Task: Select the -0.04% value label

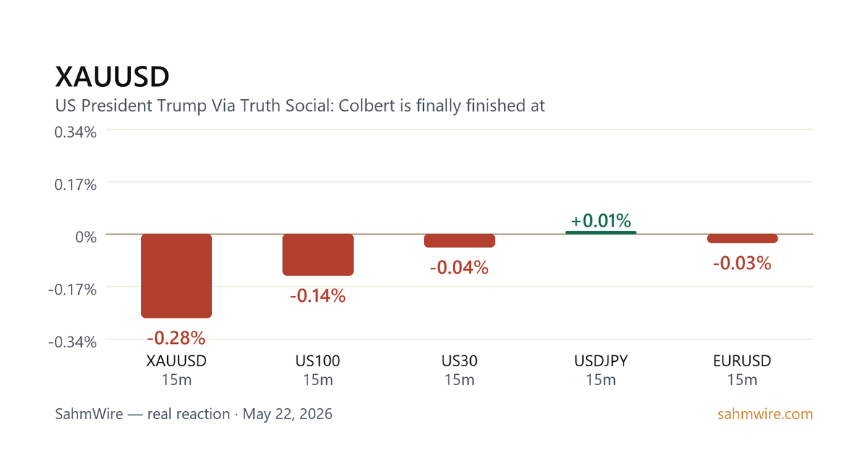Action: pos(459,268)
